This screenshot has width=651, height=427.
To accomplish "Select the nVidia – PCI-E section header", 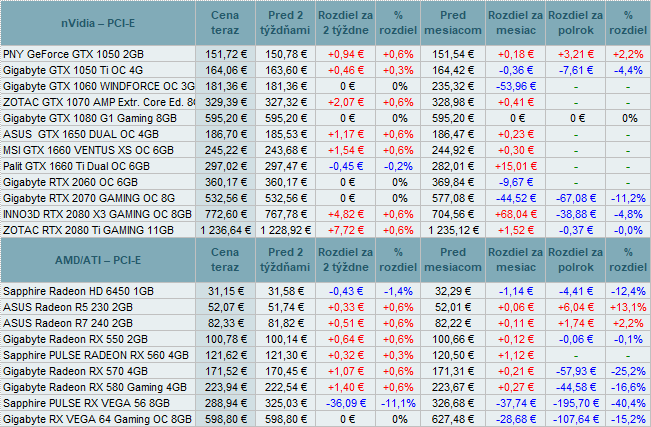I will [x=98, y=23].
